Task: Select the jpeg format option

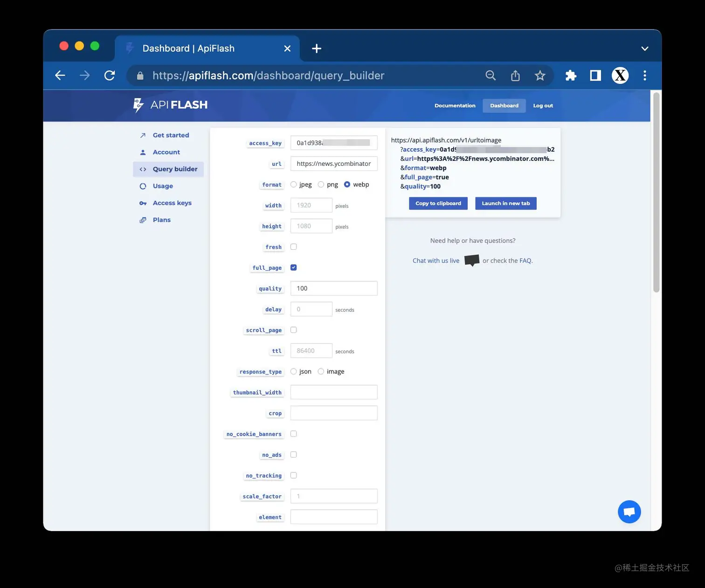Action: pos(294,185)
